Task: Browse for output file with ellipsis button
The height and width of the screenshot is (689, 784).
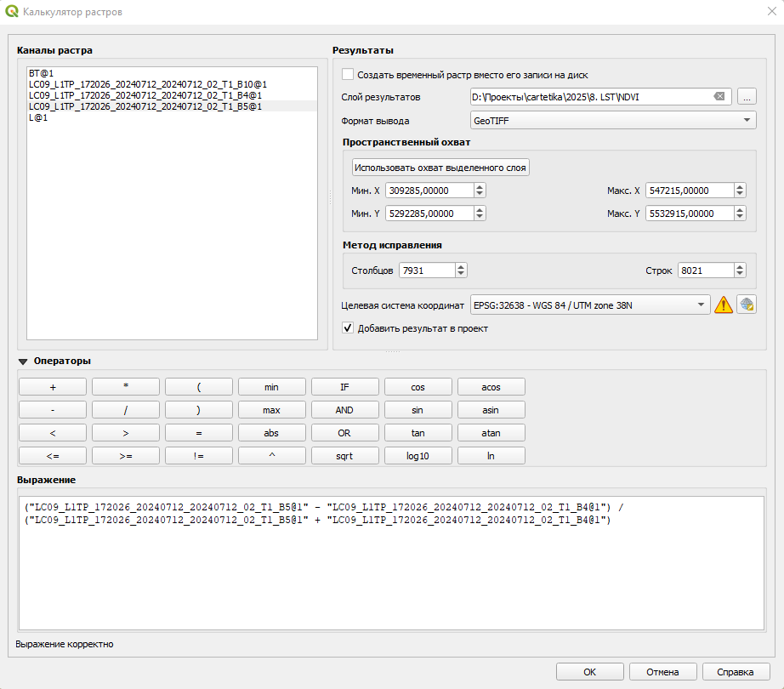Action: [x=747, y=97]
